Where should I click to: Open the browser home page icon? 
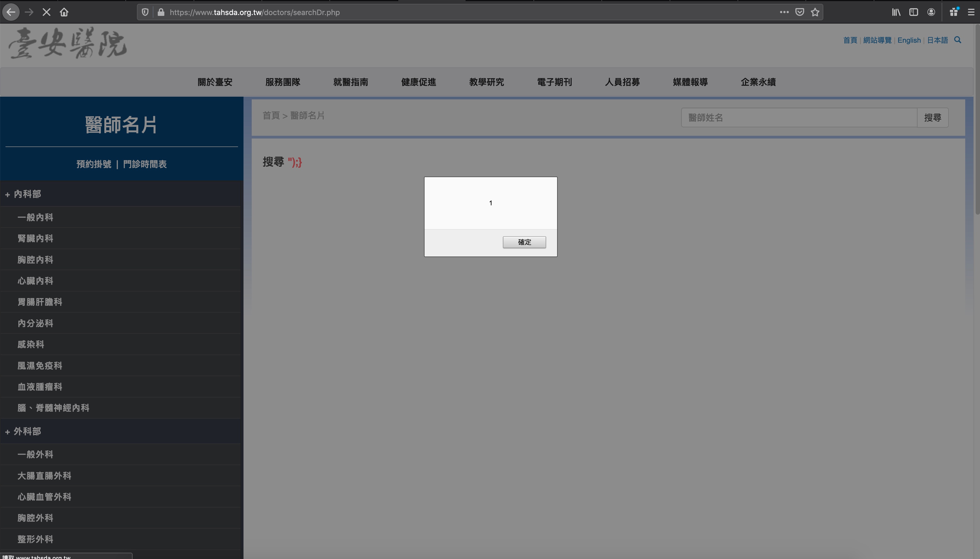pyautogui.click(x=64, y=12)
